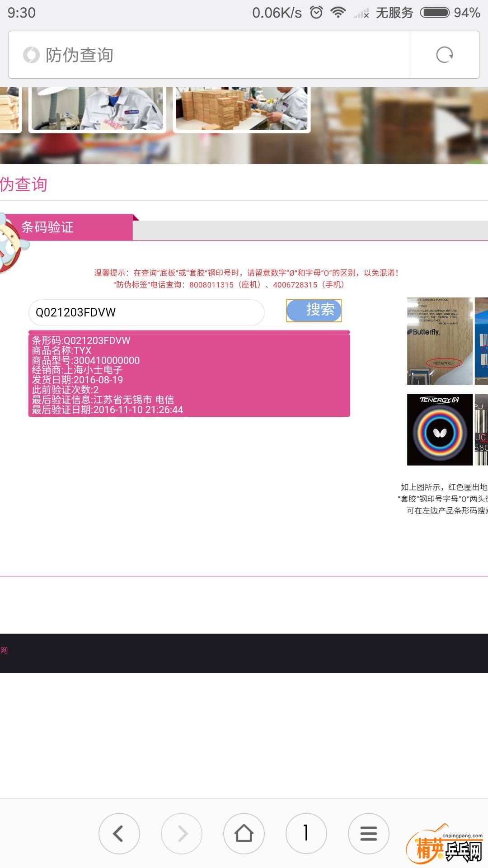Select the 商品型号:300410000000 line
Image resolution: width=488 pixels, height=868 pixels.
86,360
